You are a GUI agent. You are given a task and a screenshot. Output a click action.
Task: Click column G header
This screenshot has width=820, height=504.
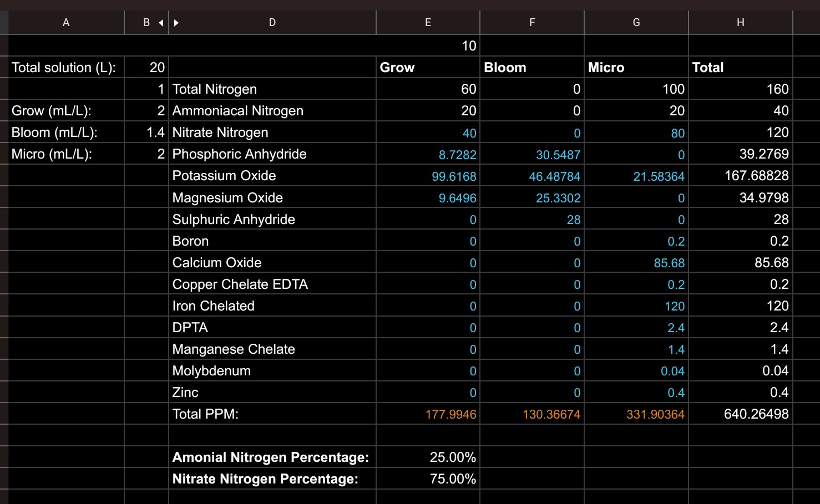pyautogui.click(x=636, y=23)
